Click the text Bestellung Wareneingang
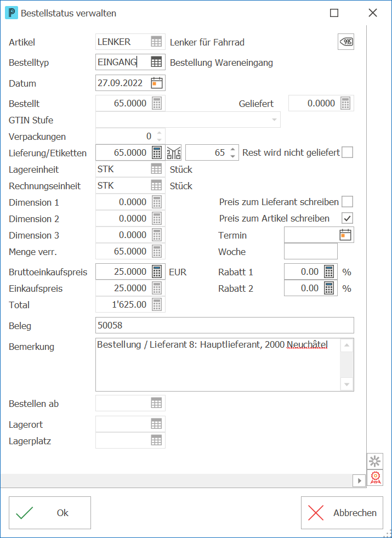This screenshot has height=538, width=392. tap(221, 63)
